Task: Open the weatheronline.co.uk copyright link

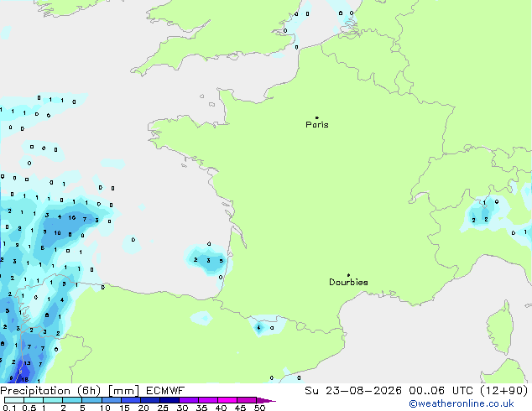Action: (462, 403)
